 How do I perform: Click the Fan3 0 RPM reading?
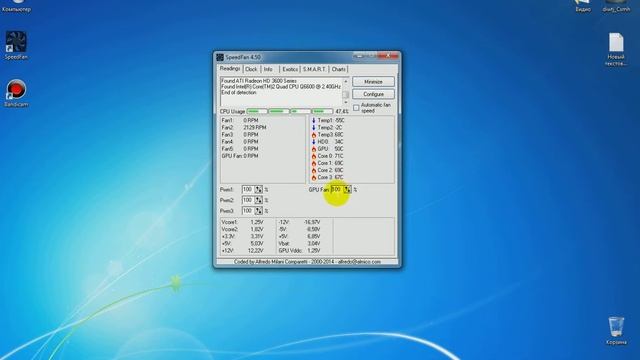(x=240, y=135)
